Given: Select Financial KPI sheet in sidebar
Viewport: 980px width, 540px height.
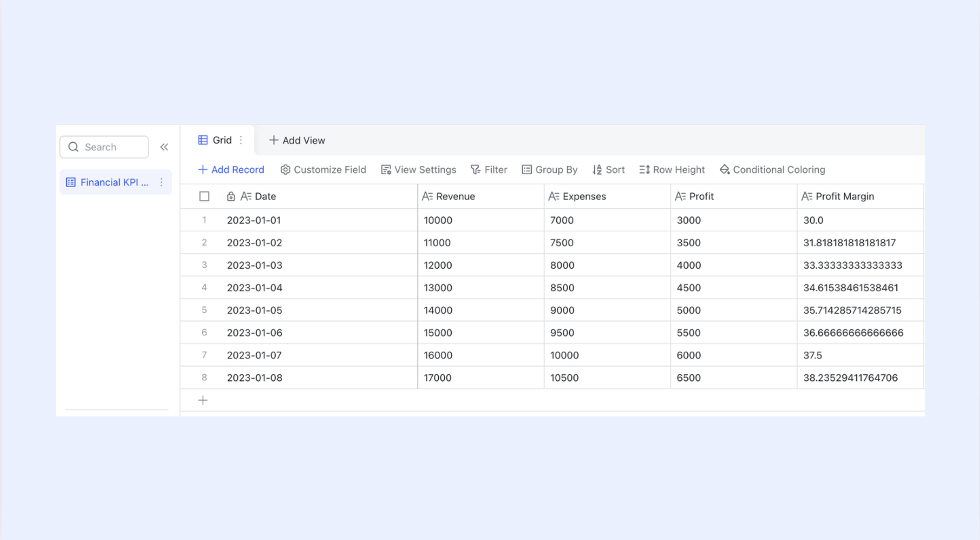Looking at the screenshot, I should pos(115,182).
